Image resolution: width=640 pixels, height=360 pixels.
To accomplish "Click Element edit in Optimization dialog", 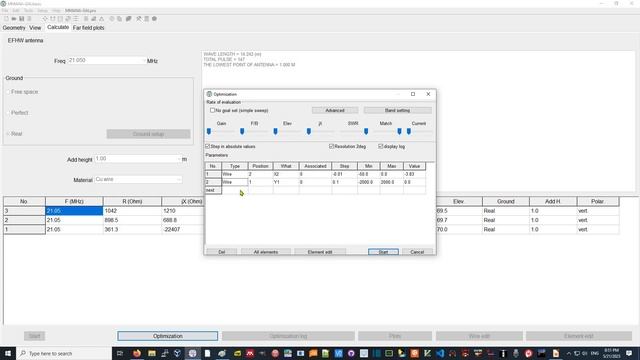I will click(320, 252).
